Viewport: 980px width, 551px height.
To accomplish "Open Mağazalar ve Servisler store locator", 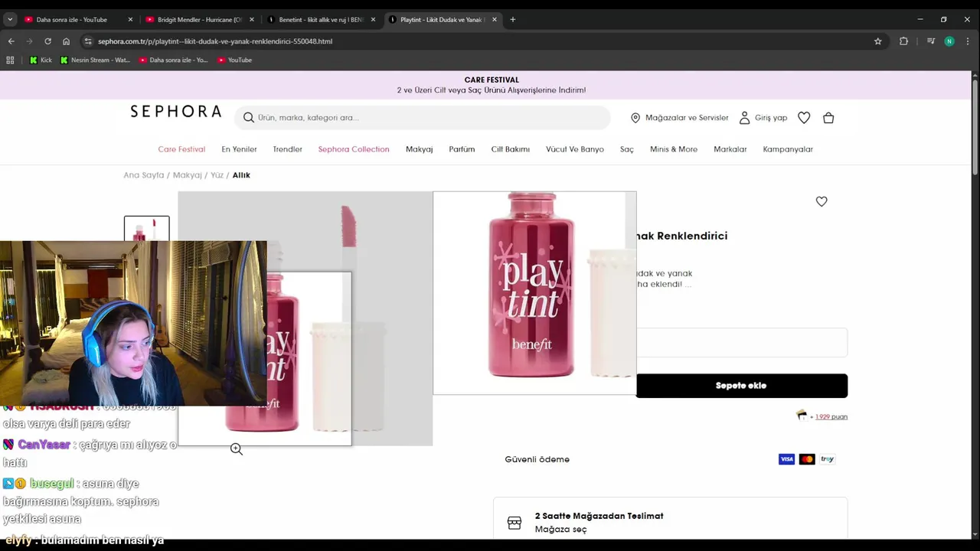I will click(x=679, y=118).
